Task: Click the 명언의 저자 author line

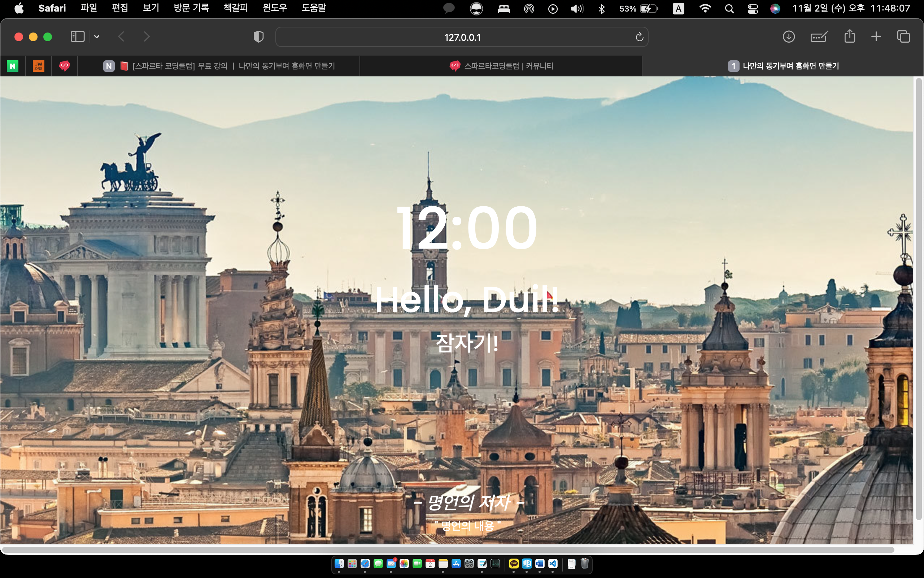Action: coord(468,502)
